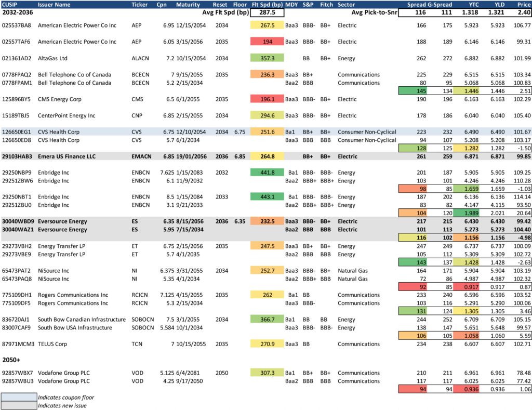
Task: Click the Price column header
Action: point(523,4)
